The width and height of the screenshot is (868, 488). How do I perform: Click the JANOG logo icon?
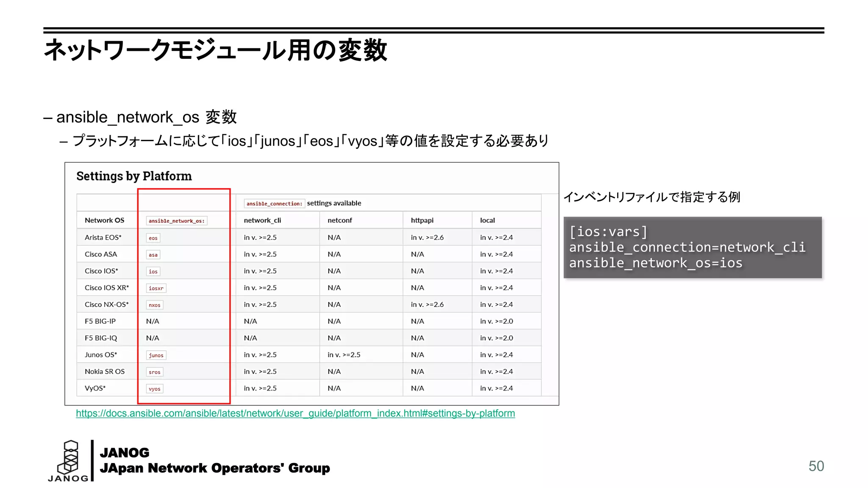tap(68, 461)
